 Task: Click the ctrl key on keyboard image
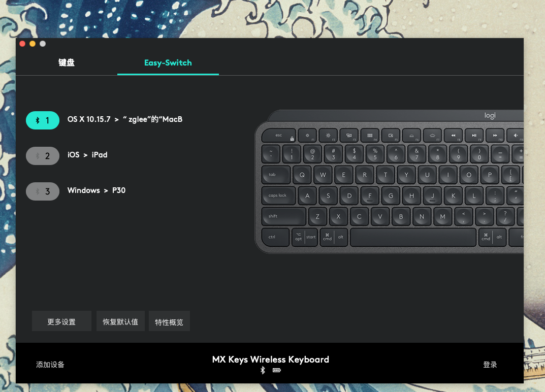(x=275, y=237)
